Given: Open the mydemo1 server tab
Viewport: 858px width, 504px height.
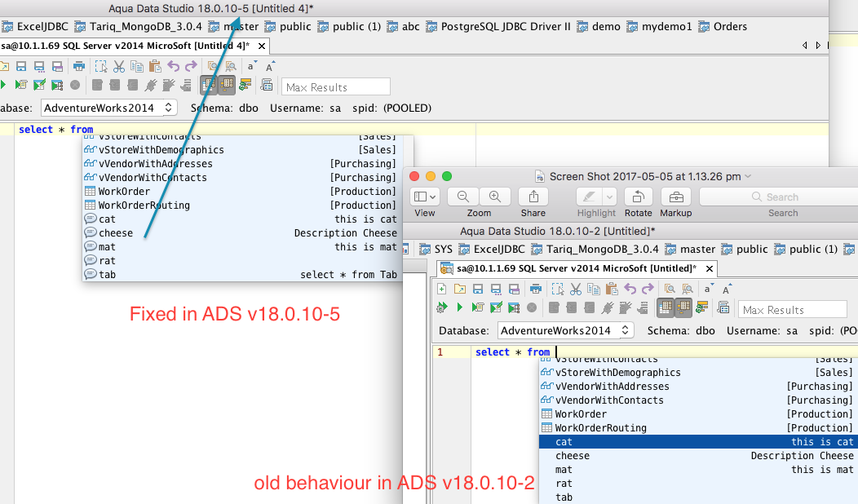Looking at the screenshot, I should pyautogui.click(x=660, y=26).
